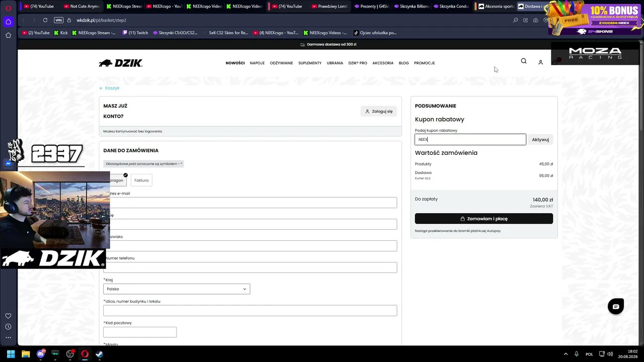The width and height of the screenshot is (644, 362).
Task: Click the Zaloguj się button
Action: click(x=379, y=111)
